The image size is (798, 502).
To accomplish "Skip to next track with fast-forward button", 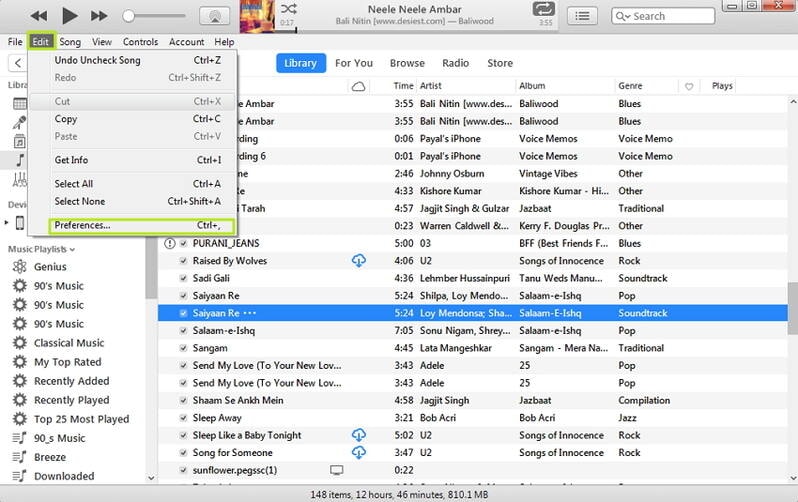I will 99,16.
